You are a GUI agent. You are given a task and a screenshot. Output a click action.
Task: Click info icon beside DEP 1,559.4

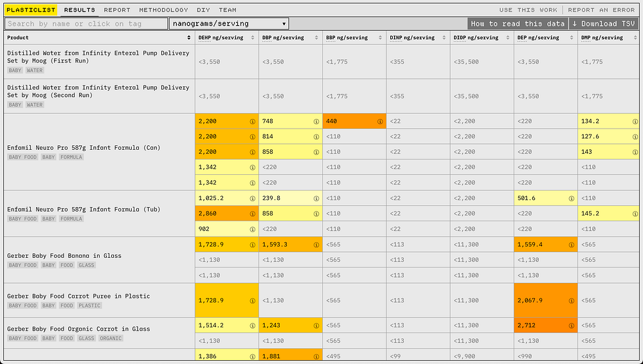(x=571, y=244)
